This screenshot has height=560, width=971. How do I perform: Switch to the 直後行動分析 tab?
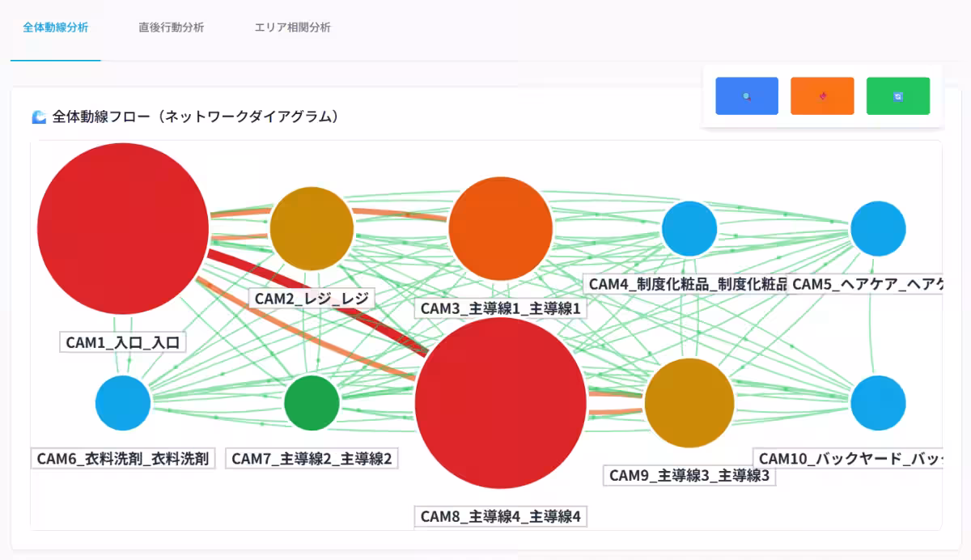pos(171,28)
